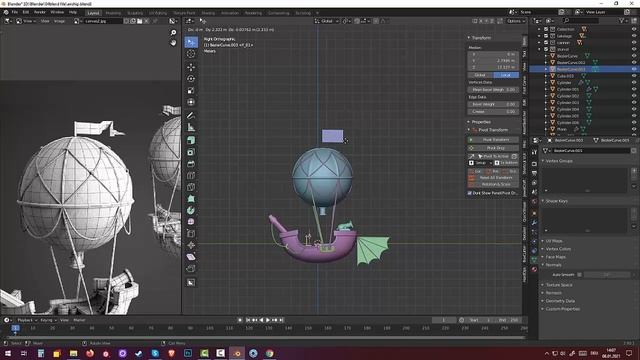
Task: Choose the Annotate pencil tool
Action: click(x=191, y=116)
